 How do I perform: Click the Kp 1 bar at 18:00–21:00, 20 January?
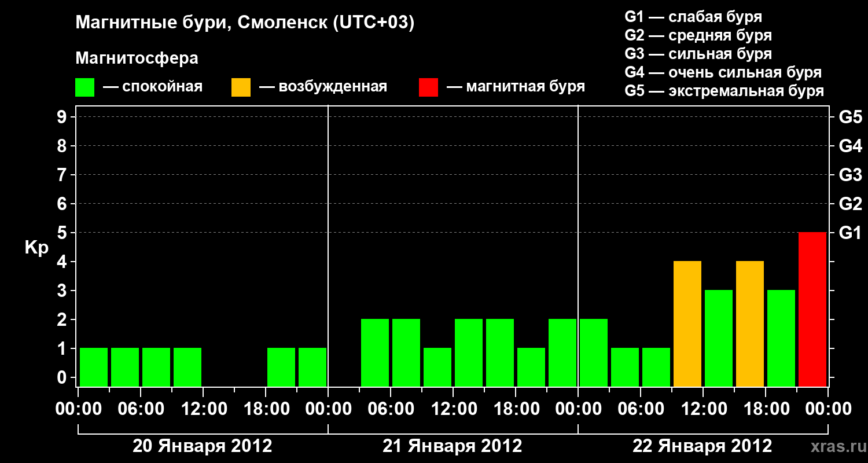(x=281, y=367)
